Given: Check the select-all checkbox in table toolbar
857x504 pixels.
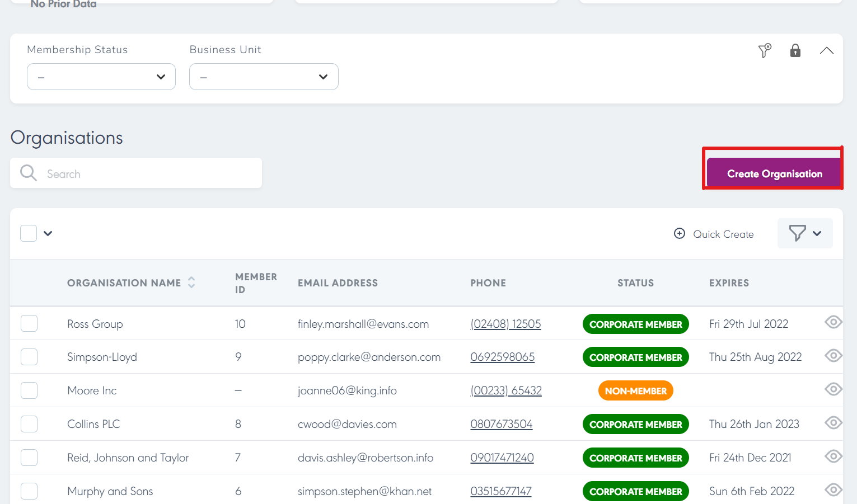Looking at the screenshot, I should point(29,233).
